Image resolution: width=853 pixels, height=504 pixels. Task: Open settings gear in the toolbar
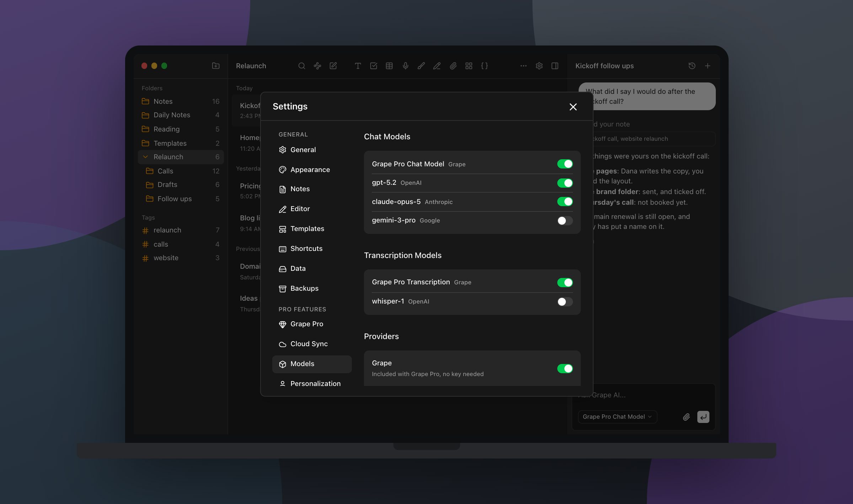[539, 66]
